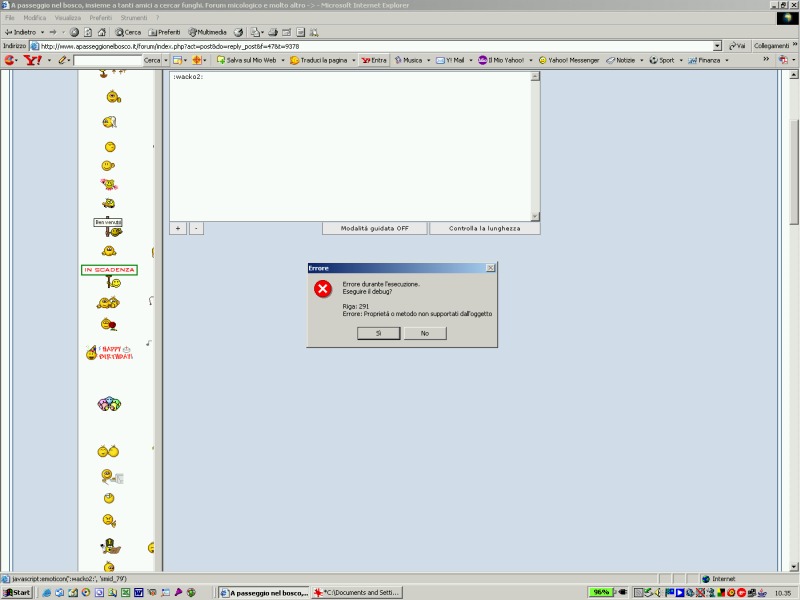
Task: Open Preferiti favorites from IE toolbar
Action: (164, 32)
